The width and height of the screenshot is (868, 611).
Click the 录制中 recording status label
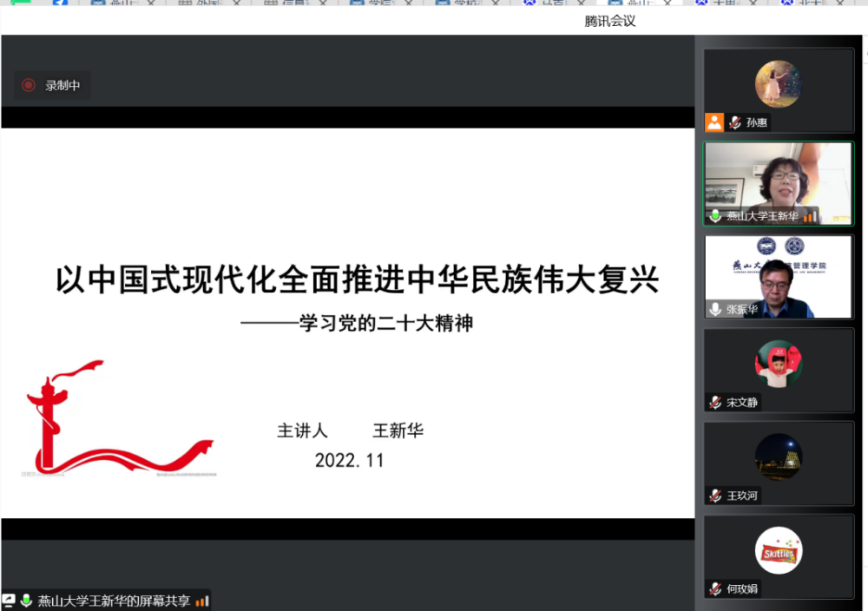(63, 85)
